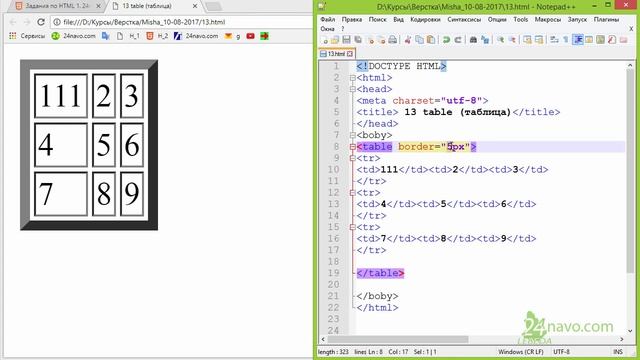Screen dimensions: 640x360
Task: Close the 13.html document tab
Action: [350, 53]
